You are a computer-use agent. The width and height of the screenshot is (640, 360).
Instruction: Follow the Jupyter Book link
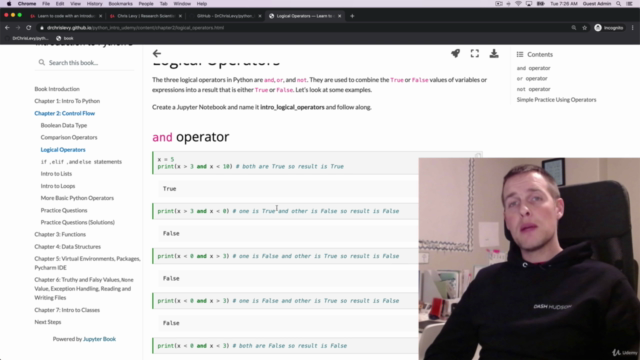point(99,339)
